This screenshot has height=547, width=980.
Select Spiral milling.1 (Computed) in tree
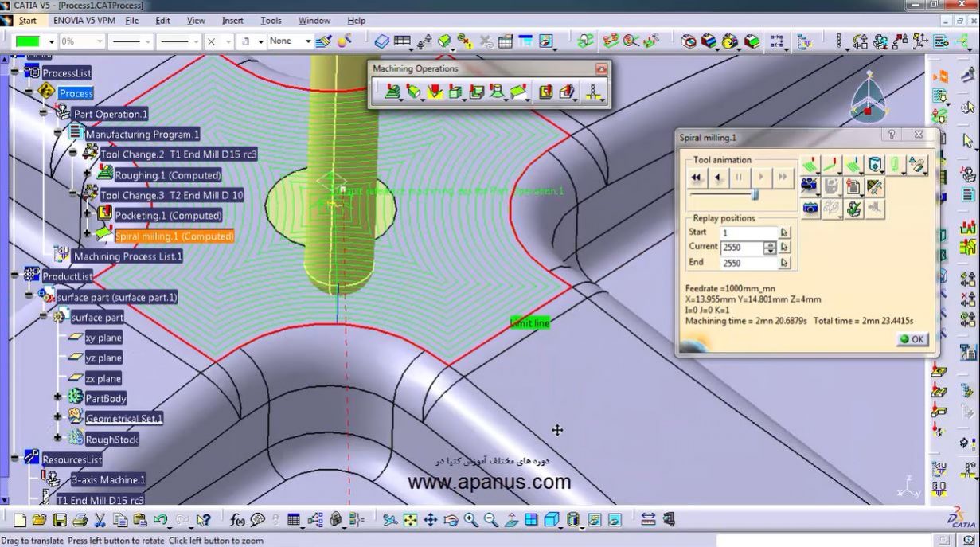coord(174,236)
